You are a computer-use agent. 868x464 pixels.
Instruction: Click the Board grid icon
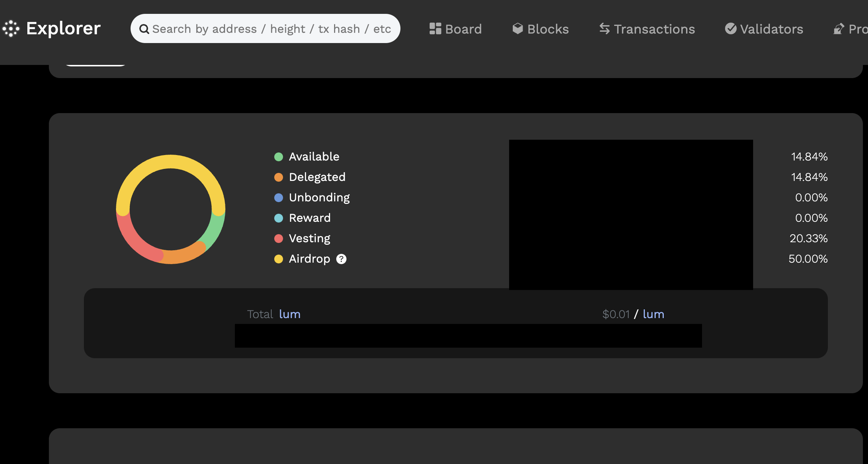435,28
